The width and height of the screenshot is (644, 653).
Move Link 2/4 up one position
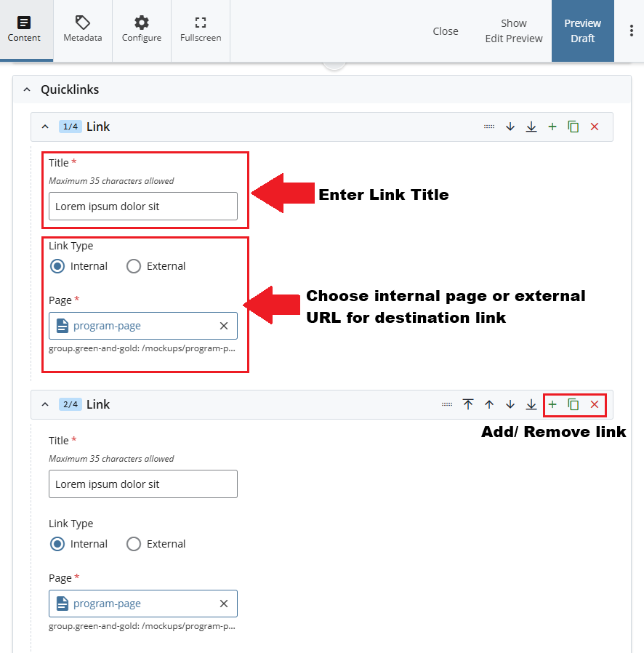(489, 404)
